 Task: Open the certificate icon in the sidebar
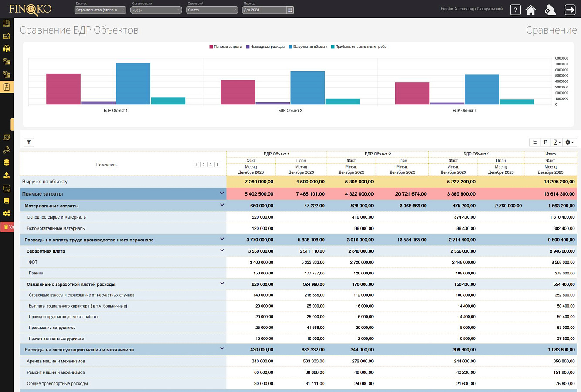7,137
